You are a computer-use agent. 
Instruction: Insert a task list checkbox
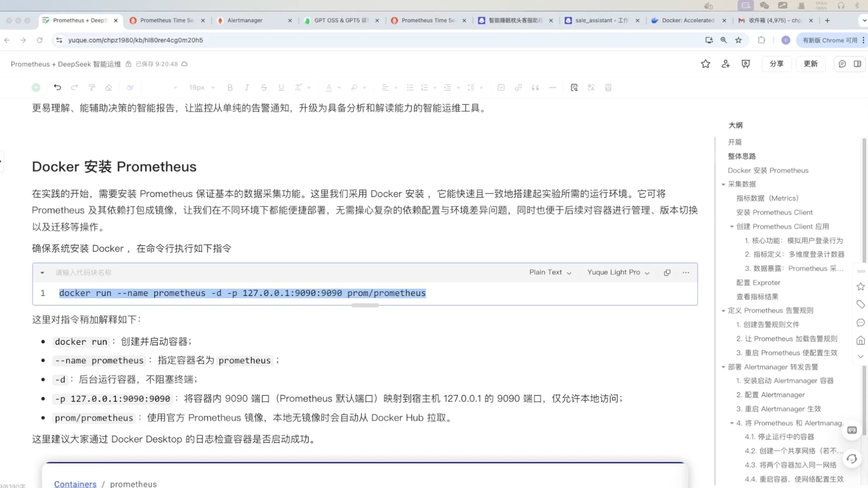pyautogui.click(x=501, y=87)
